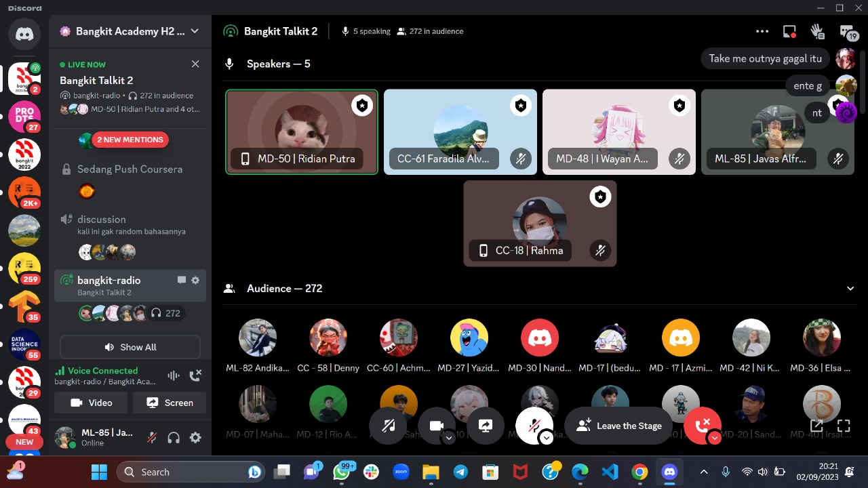868x488 pixels.
Task: Click the 2 New Mentions pill
Action: coord(130,140)
